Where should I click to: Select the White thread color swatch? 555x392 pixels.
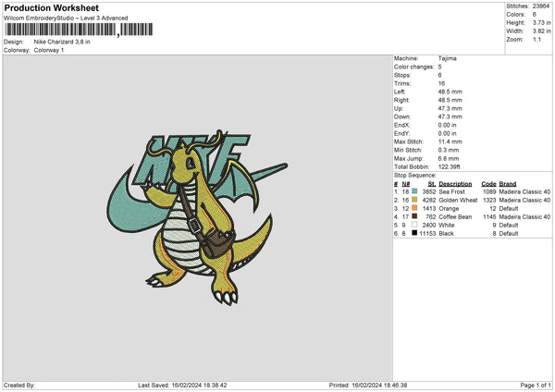(414, 225)
